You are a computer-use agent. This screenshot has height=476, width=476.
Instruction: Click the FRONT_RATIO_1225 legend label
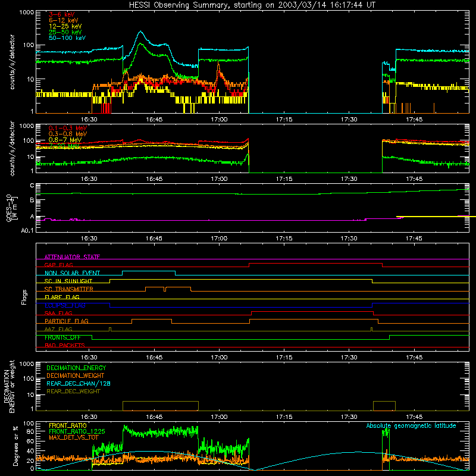77,431
